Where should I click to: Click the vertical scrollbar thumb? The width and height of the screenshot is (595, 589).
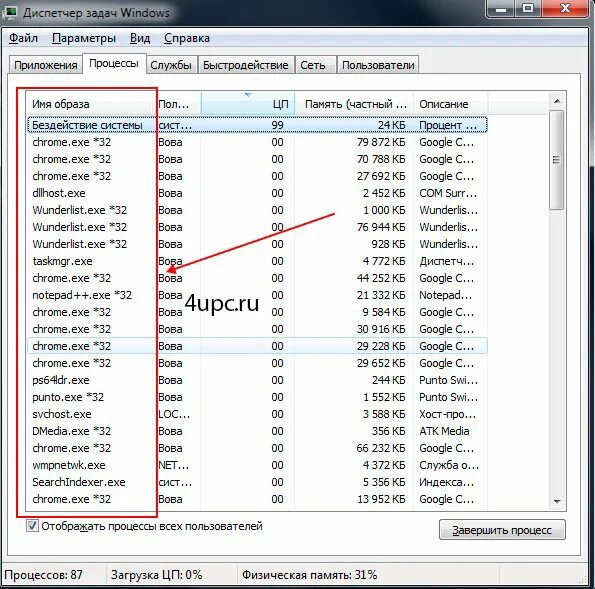(557, 159)
